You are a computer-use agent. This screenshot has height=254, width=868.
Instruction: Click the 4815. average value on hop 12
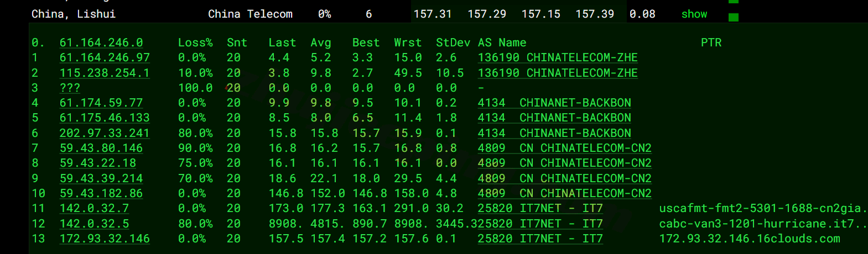pyautogui.click(x=328, y=224)
